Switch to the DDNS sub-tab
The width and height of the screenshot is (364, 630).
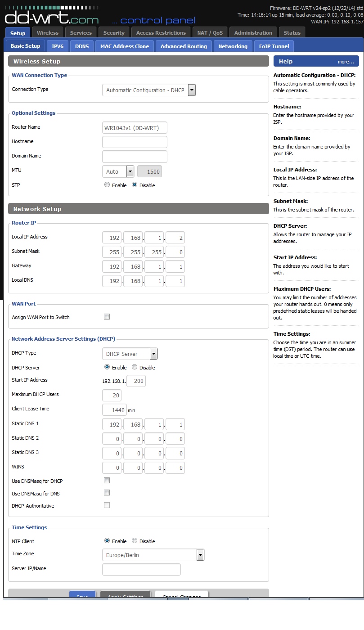82,46
